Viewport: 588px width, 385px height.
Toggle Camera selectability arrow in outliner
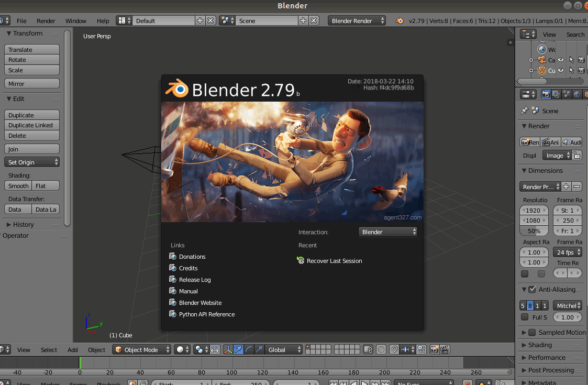[x=571, y=60]
